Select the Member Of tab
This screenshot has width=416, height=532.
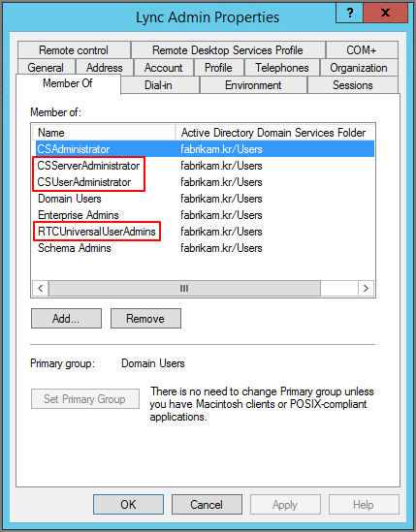[x=68, y=83]
